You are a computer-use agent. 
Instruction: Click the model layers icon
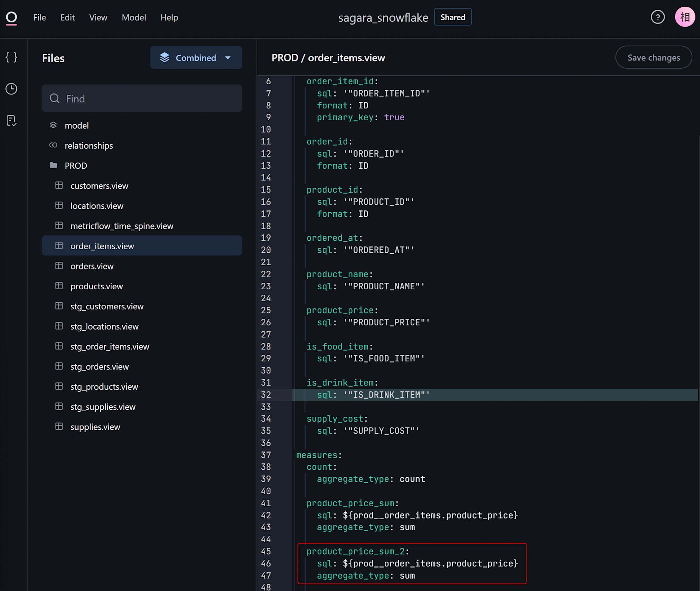point(53,125)
